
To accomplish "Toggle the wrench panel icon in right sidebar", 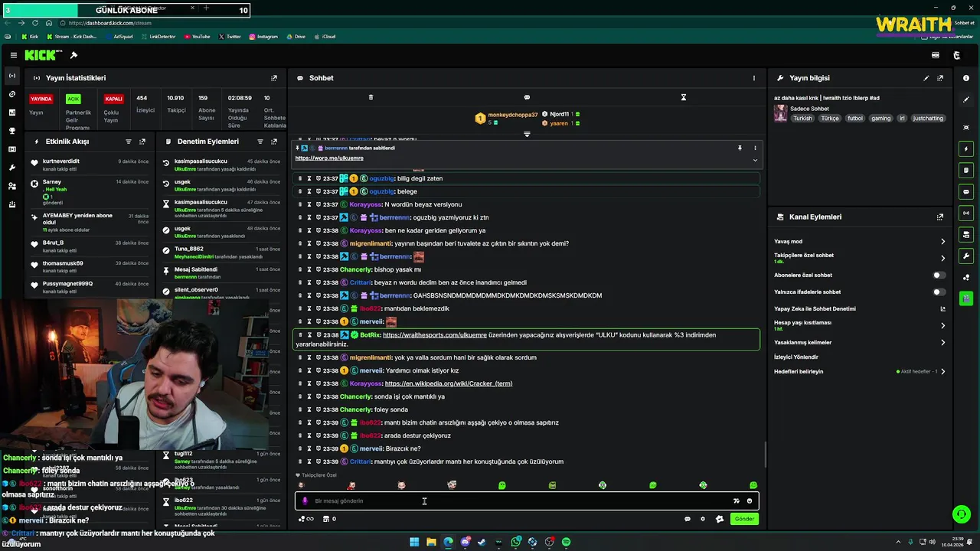I will 966,256.
